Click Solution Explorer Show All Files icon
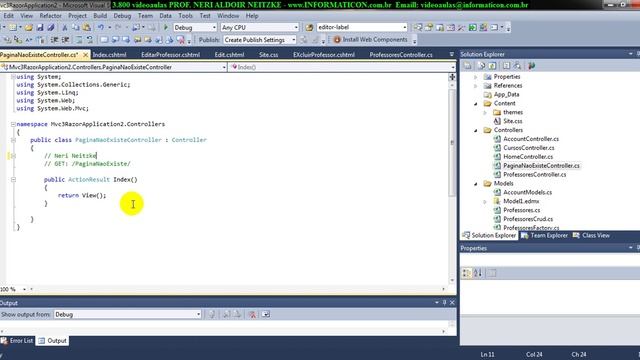Viewport: 640px width, 360px height. pyautogui.click(x=481, y=66)
